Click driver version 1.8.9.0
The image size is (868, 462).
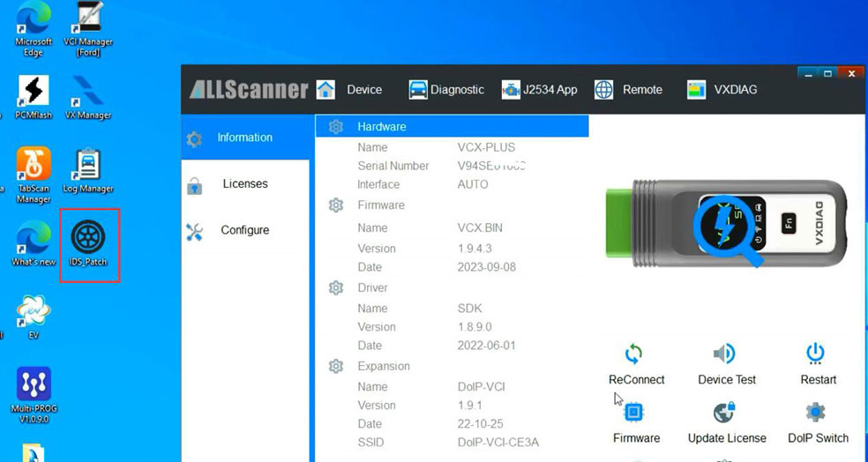(475, 327)
